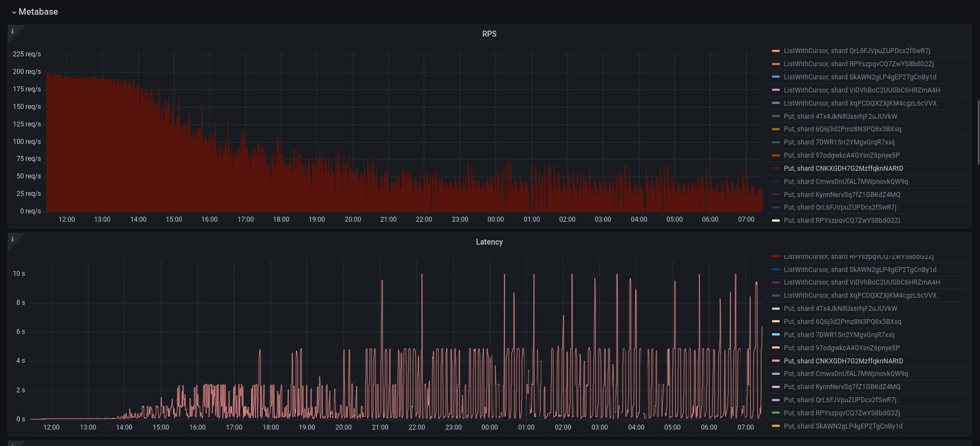
Task: Click the 4 s axis label in Latency
Action: (21, 361)
